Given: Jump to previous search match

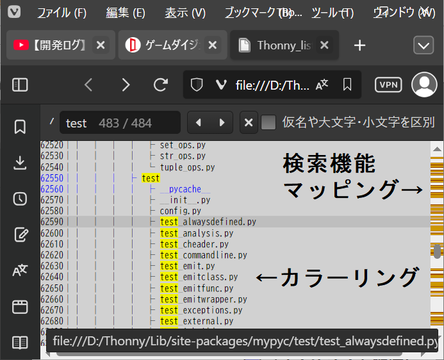Looking at the screenshot, I should [199, 123].
